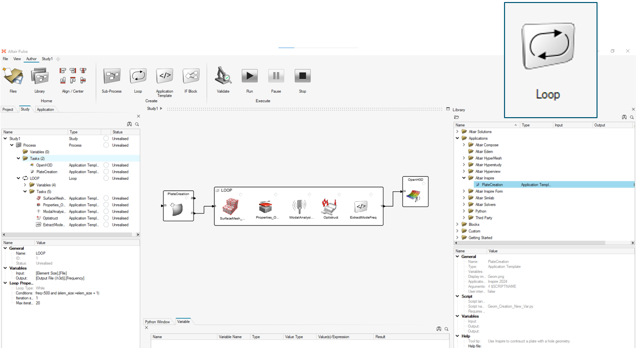Collapse the Process tree node
Screen dimensions: 644x348
pyautogui.click(x=12, y=145)
